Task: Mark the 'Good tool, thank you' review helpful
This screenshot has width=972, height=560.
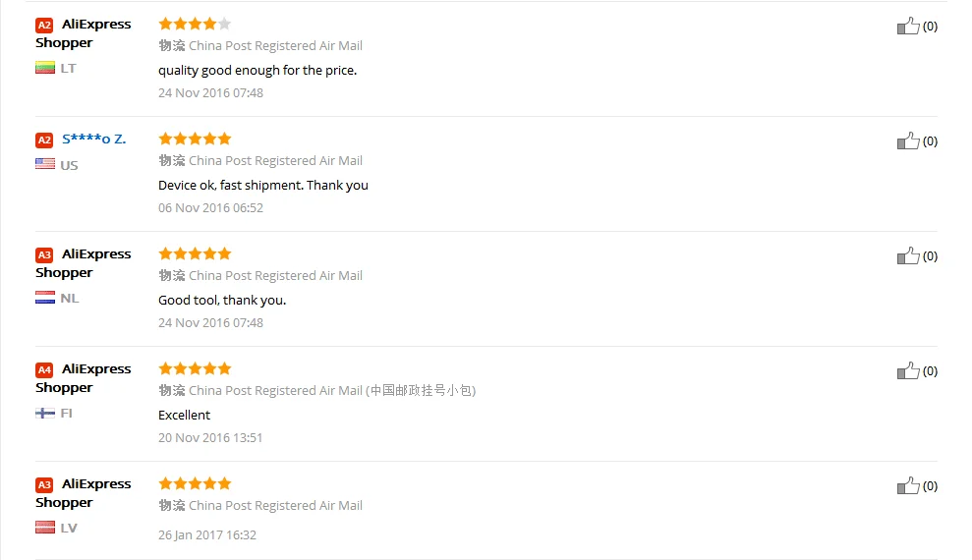Action: click(908, 255)
